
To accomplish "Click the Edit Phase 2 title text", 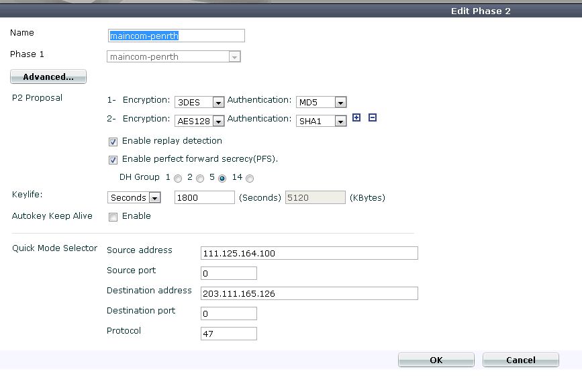I will 481,11.
